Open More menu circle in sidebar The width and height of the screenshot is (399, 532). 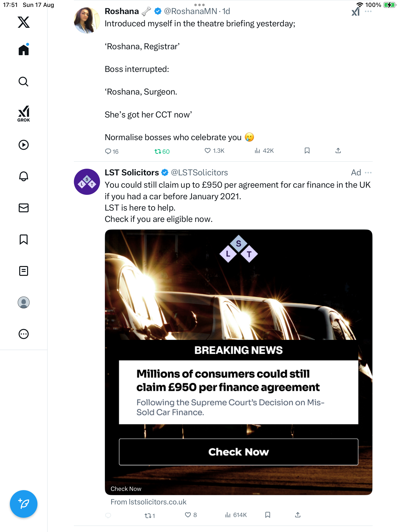24,334
